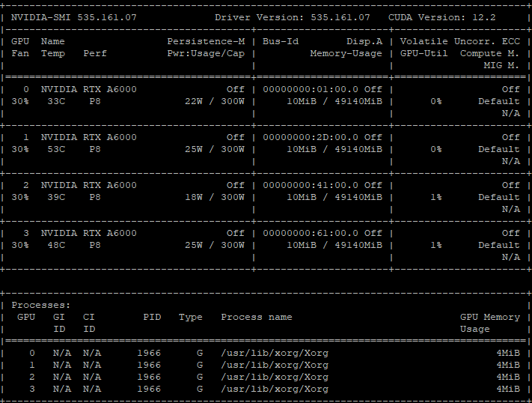The width and height of the screenshot is (532, 403).
Task: Click the power reading next to 48C
Action: click(215, 245)
